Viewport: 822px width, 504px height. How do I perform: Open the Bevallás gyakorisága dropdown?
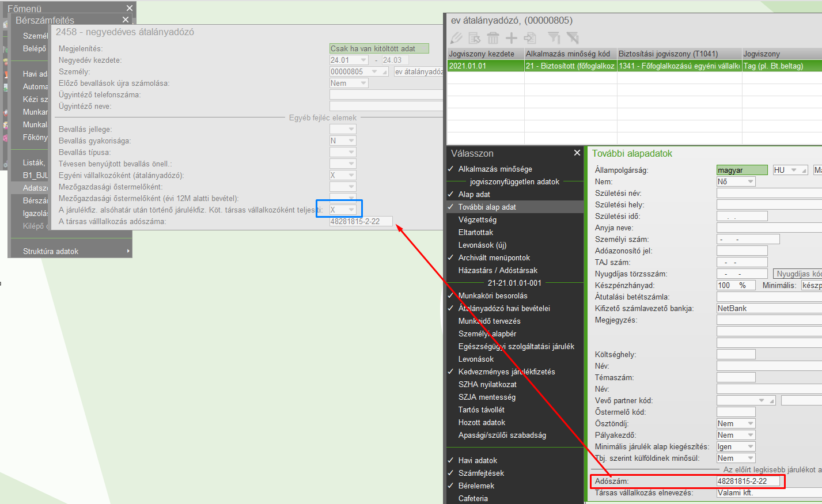point(351,141)
